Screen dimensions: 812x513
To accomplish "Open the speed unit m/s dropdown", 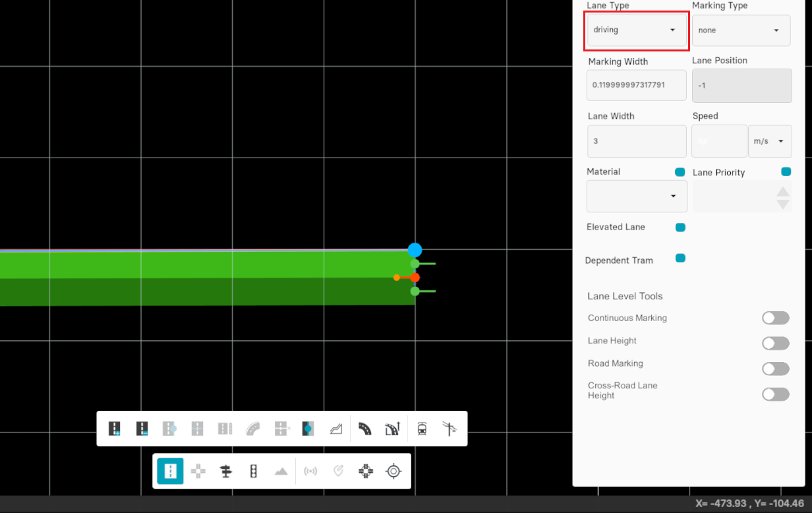I will 770,141.
